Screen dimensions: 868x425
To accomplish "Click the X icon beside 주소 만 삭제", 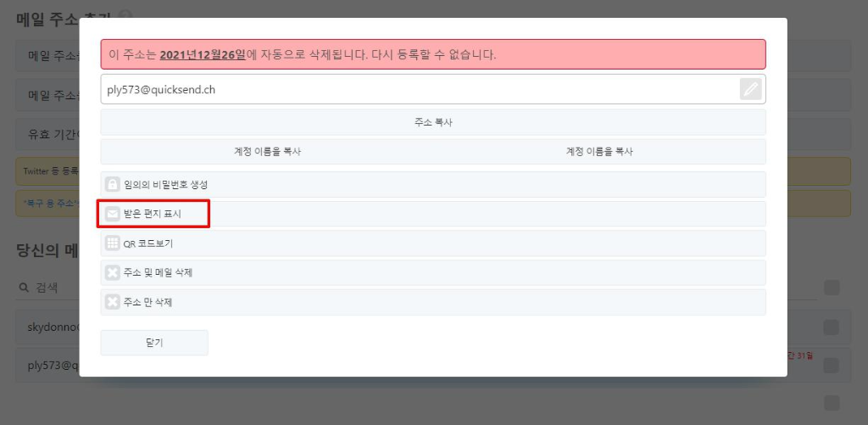I will tap(113, 302).
